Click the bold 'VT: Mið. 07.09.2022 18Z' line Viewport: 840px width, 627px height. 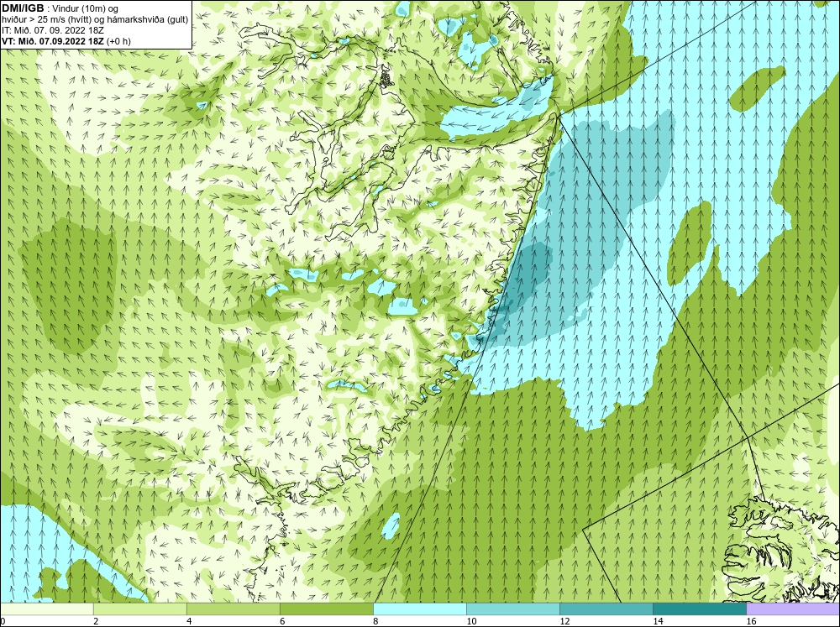(x=53, y=40)
